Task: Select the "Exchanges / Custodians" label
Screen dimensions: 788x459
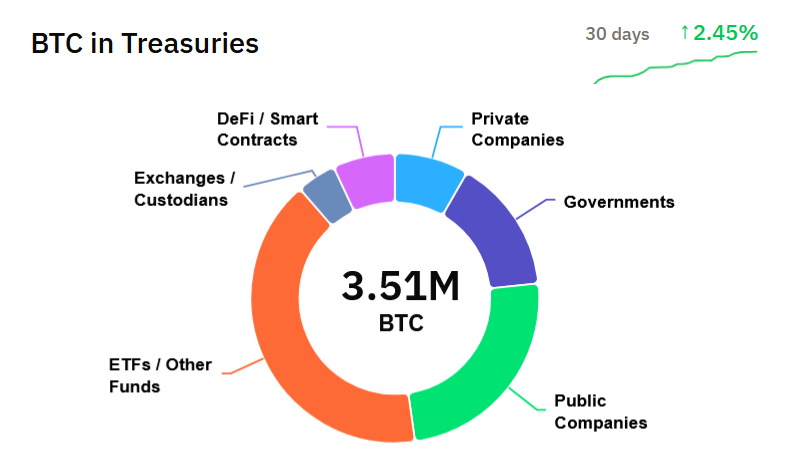Action: [x=184, y=189]
